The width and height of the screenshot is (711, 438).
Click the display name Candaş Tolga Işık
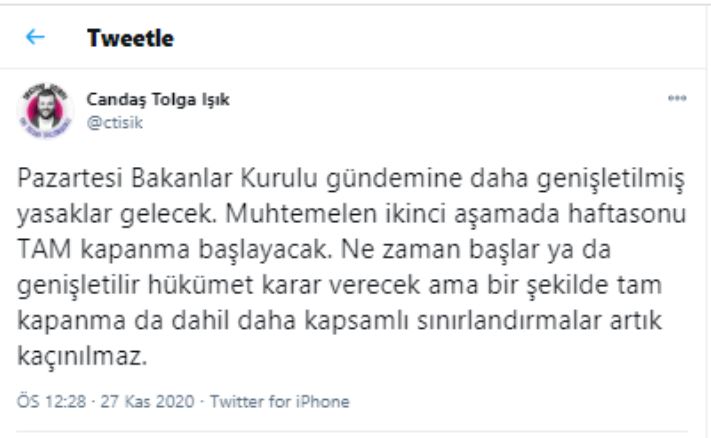pos(159,99)
